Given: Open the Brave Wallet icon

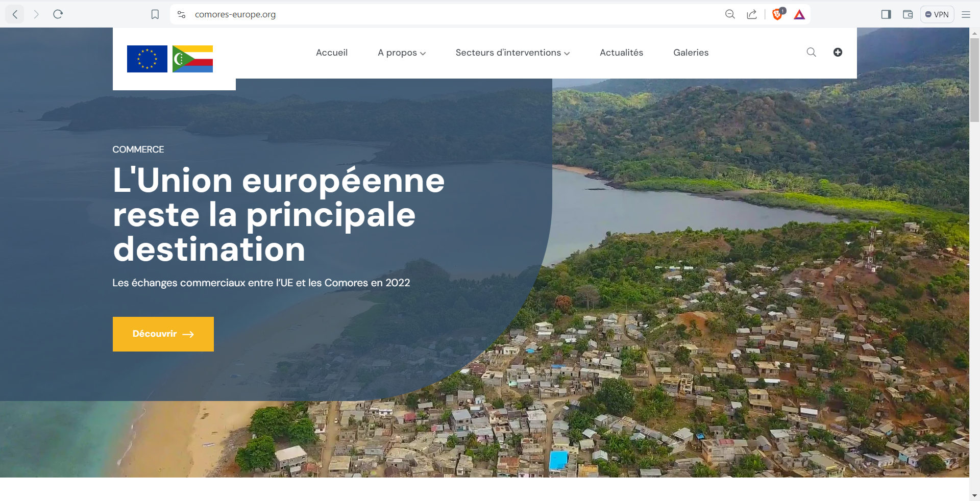Looking at the screenshot, I should coord(908,14).
